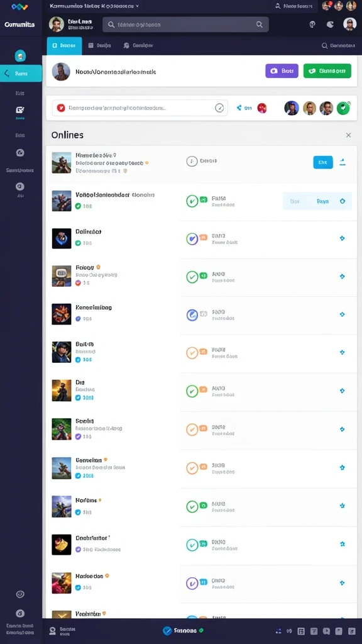Click the circled checkmark inside compose field
Viewport: 362px width, 644px height.
[219, 108]
